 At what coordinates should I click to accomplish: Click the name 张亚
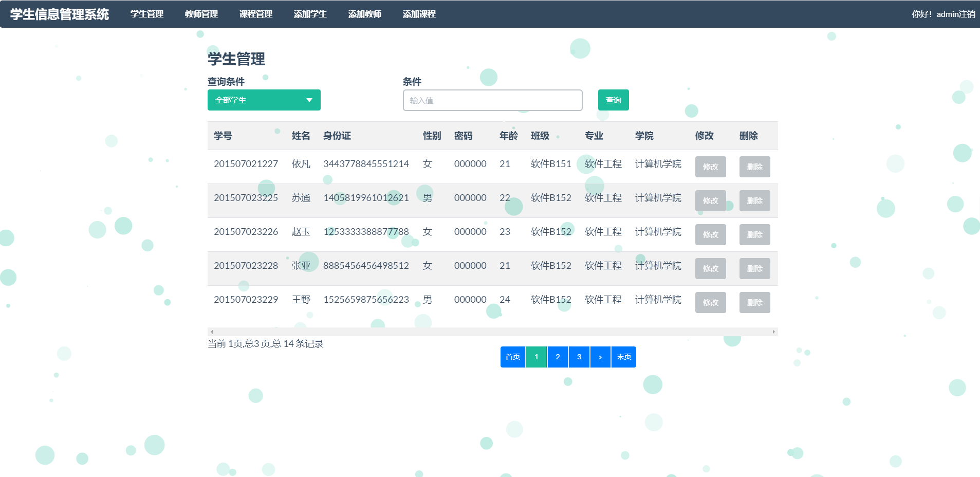[x=301, y=265]
